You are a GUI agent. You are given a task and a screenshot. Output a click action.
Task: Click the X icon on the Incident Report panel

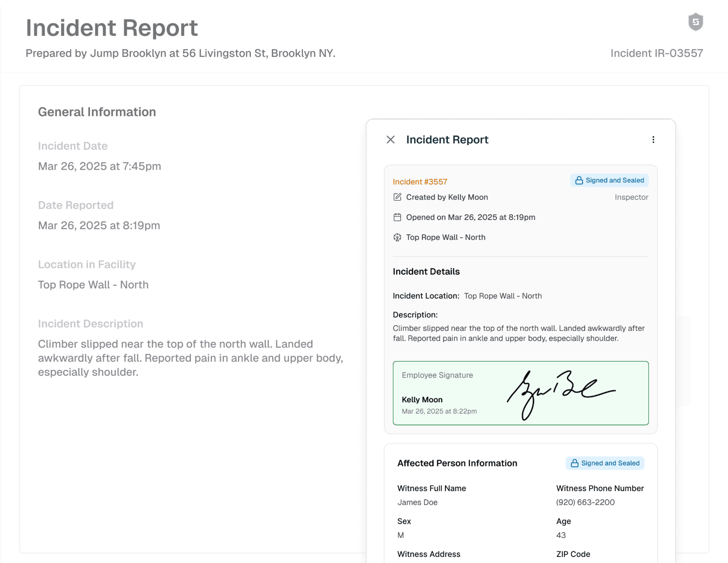coord(390,140)
